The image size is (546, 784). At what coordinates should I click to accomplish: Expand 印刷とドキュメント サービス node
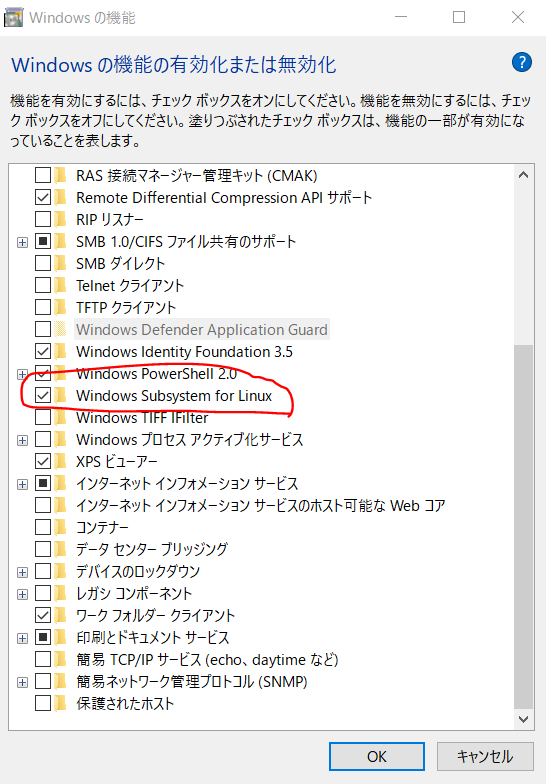point(22,638)
